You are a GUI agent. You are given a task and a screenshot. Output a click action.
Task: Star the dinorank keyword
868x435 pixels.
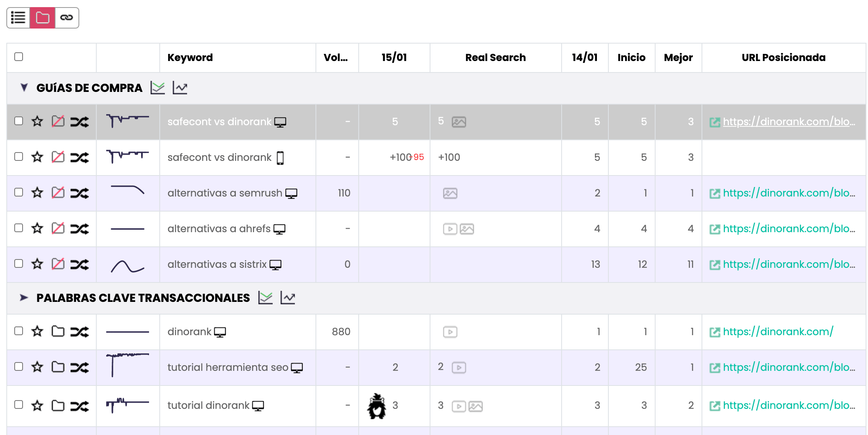pyautogui.click(x=37, y=331)
